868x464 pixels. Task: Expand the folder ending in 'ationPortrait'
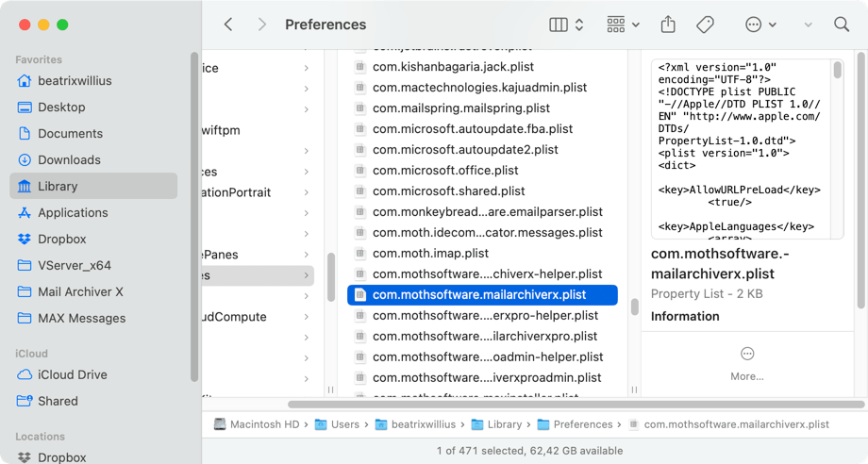click(306, 192)
